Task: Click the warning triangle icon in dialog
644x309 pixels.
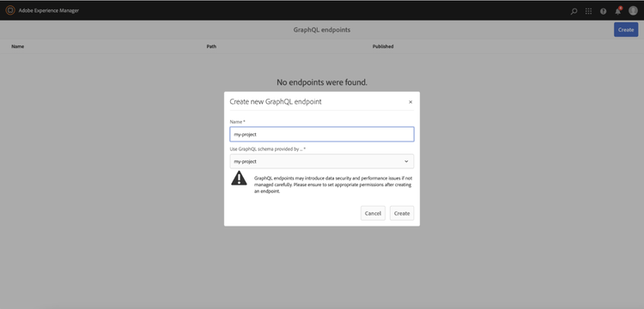Action: point(239,178)
